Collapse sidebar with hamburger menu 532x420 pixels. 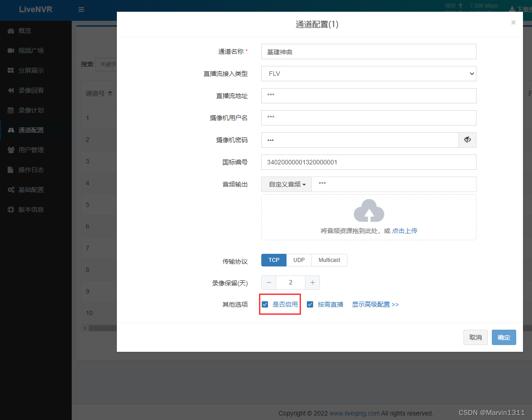click(82, 9)
